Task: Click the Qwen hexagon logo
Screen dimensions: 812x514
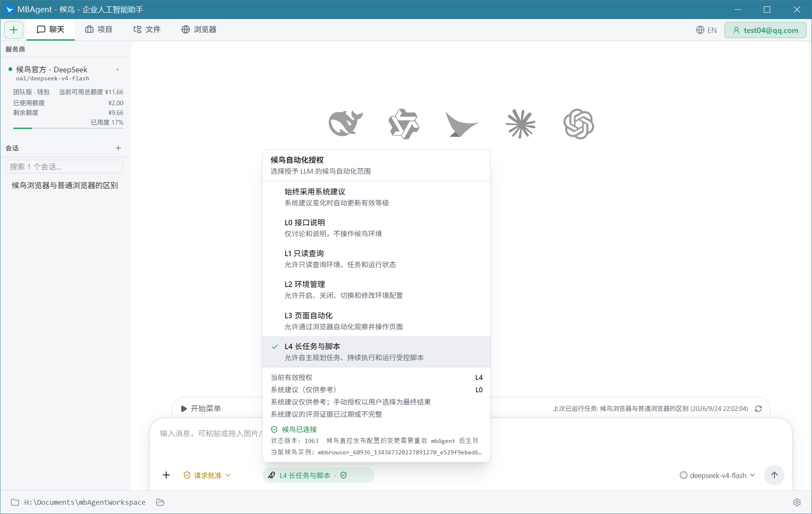Action: point(404,123)
